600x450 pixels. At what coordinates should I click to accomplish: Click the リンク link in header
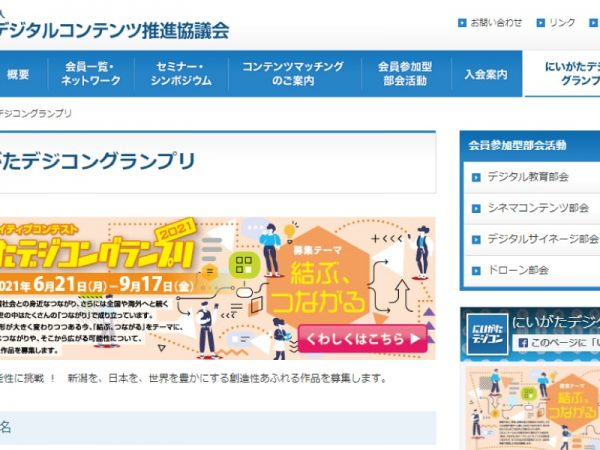(562, 23)
